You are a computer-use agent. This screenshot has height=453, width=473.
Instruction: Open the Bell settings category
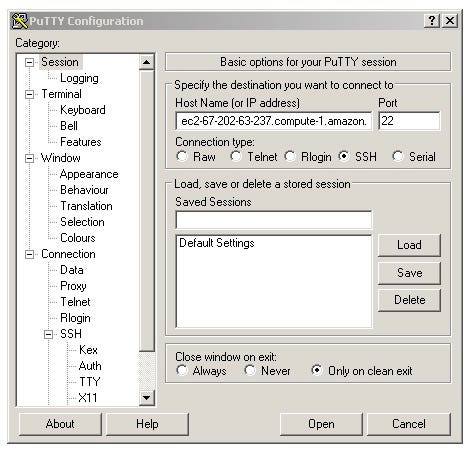click(x=69, y=126)
